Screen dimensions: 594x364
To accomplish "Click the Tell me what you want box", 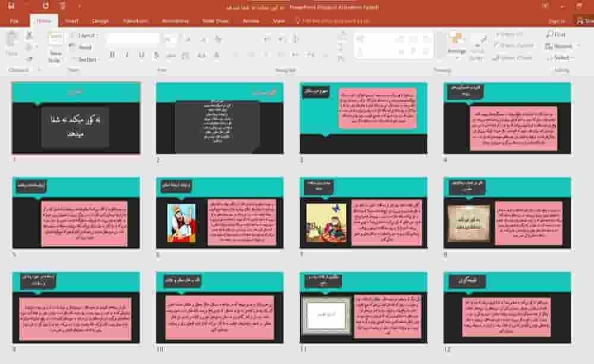I will pyautogui.click(x=333, y=21).
